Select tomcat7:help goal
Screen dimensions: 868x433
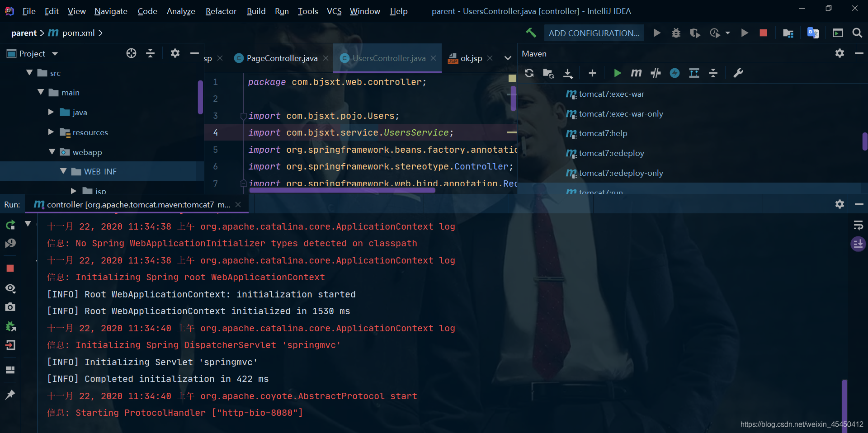(603, 133)
